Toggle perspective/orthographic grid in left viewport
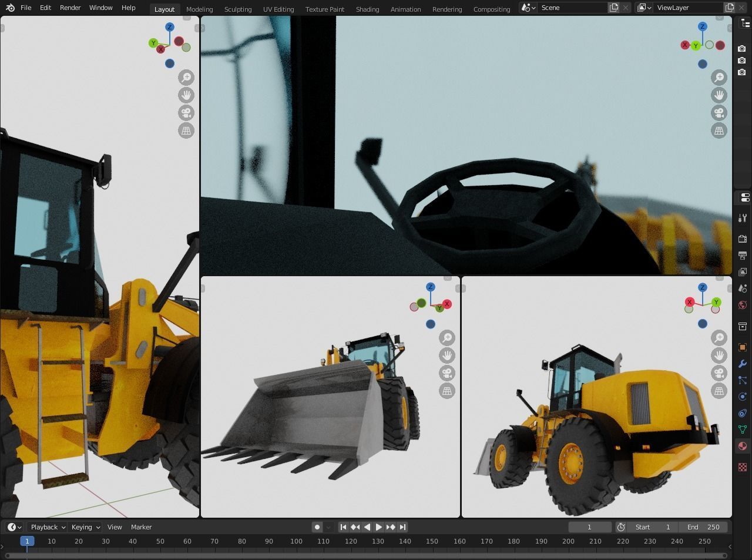This screenshot has height=560, width=752. pyautogui.click(x=186, y=130)
